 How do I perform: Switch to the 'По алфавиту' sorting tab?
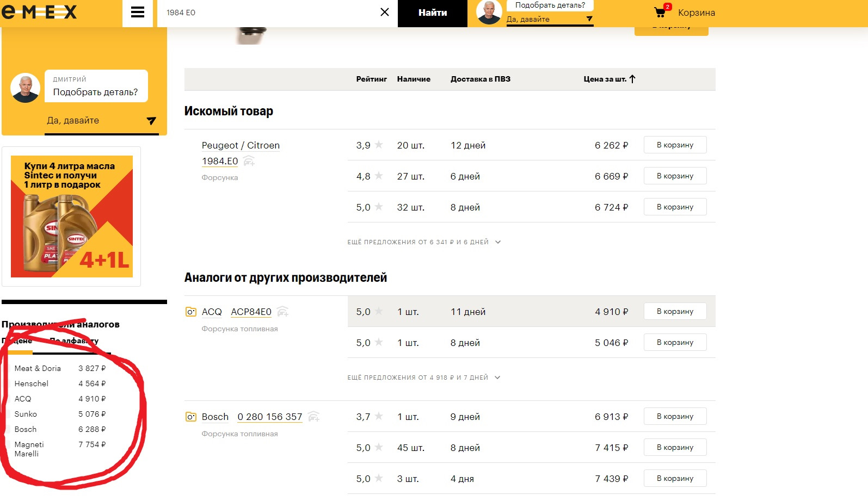point(74,341)
